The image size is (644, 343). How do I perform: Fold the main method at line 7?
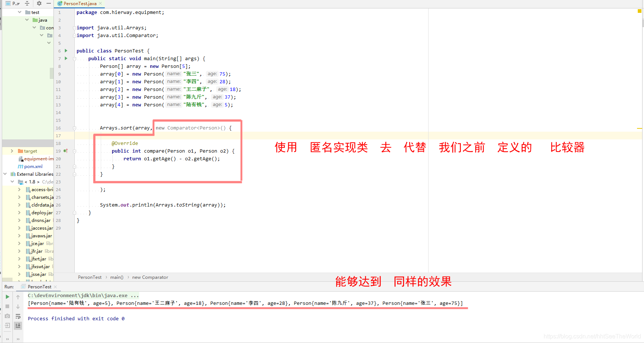click(74, 59)
